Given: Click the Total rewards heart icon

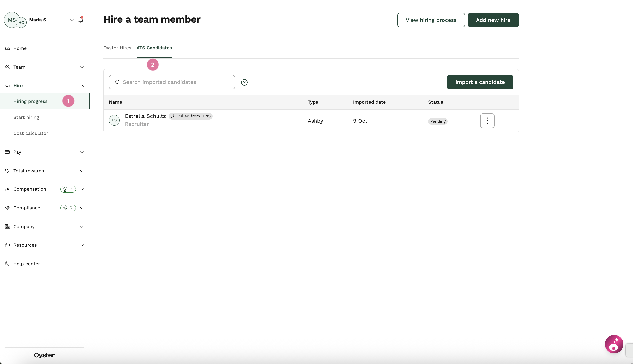Looking at the screenshot, I should click(7, 171).
